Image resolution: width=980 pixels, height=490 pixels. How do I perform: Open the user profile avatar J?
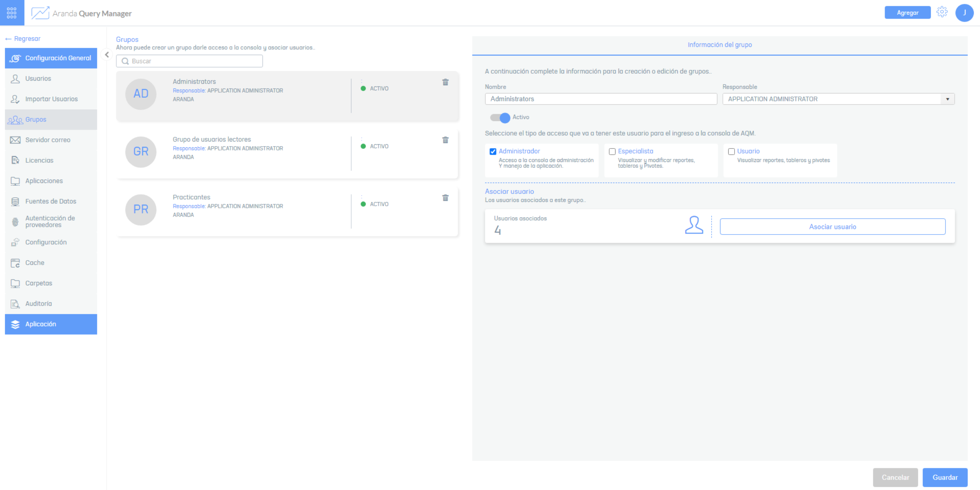[964, 13]
